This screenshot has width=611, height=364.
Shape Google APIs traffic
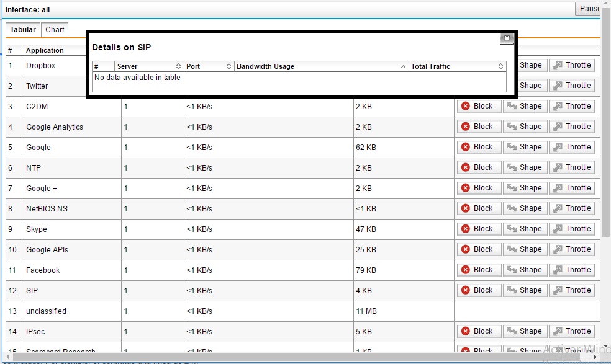[525, 249]
